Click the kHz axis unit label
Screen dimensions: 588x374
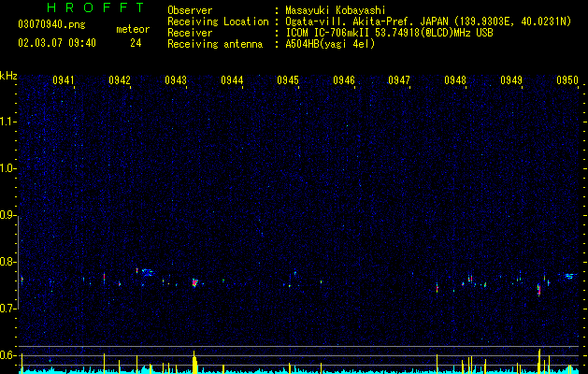[x=8, y=76]
